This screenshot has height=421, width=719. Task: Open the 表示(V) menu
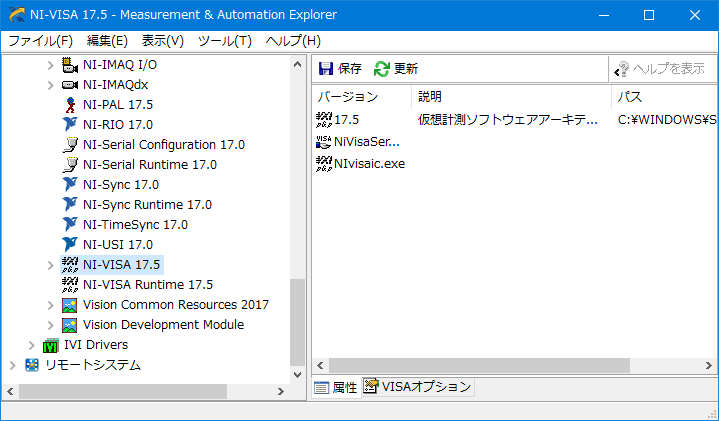coord(162,41)
